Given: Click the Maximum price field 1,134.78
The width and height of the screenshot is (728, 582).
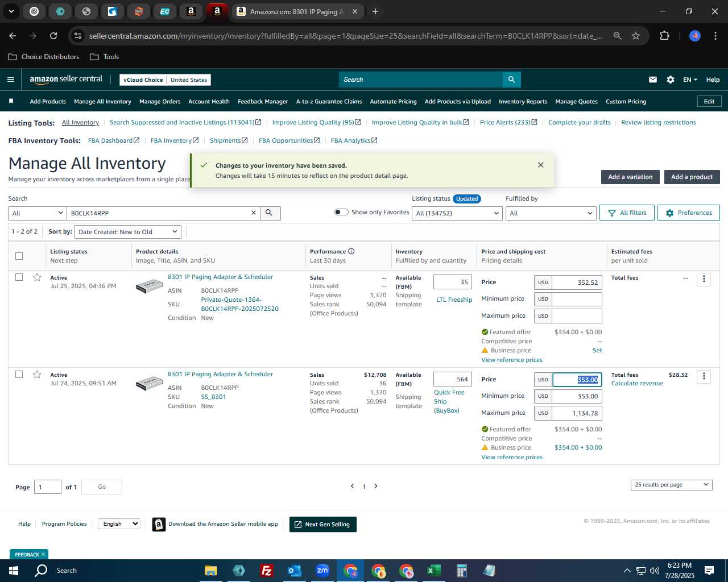Looking at the screenshot, I should coord(577,413).
